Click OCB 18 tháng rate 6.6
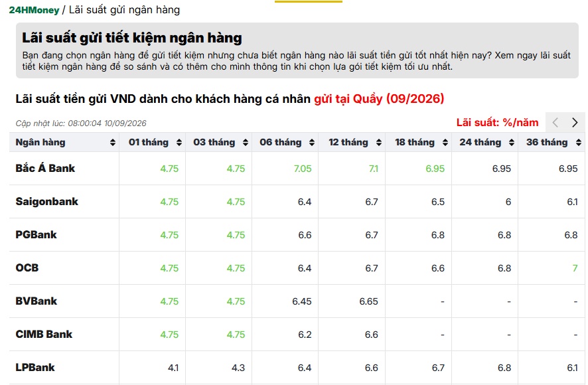Image resolution: width=588 pixels, height=385 pixels. [438, 268]
